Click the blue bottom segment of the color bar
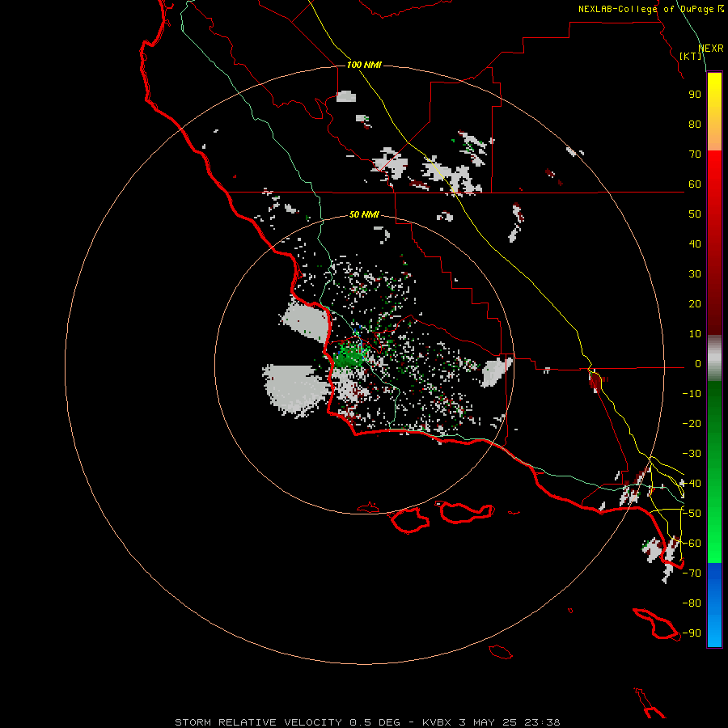This screenshot has height=728, width=728. pos(714,605)
